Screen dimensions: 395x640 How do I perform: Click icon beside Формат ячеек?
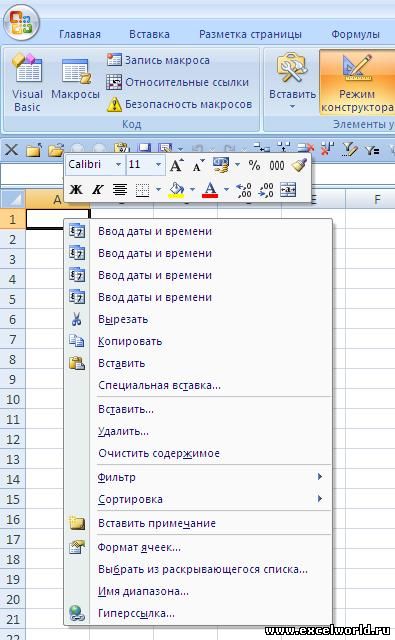(77, 547)
